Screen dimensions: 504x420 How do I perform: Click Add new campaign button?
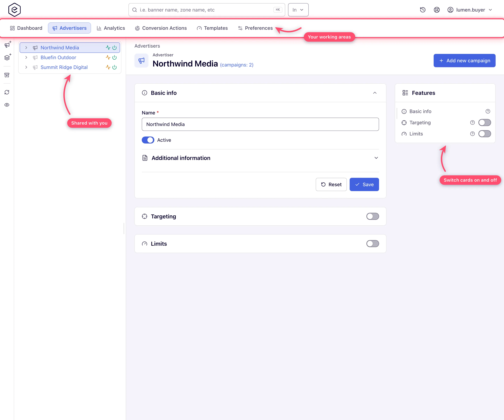[464, 61]
